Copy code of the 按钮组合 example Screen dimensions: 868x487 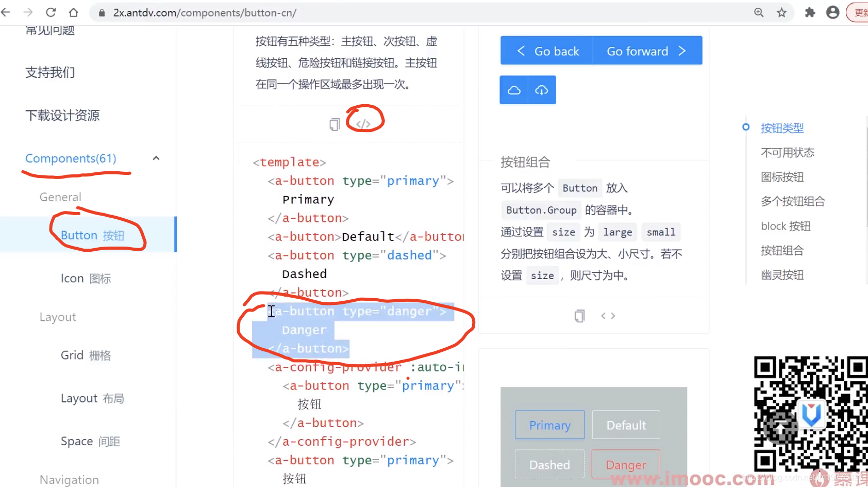[579, 315]
